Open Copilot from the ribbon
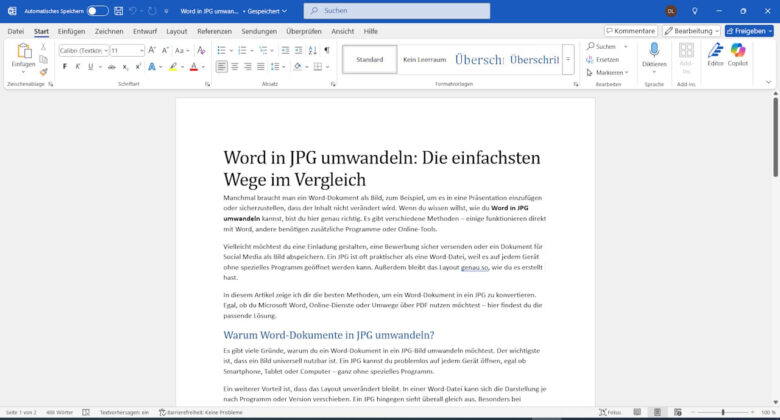This screenshot has width=780, height=420. point(738,55)
